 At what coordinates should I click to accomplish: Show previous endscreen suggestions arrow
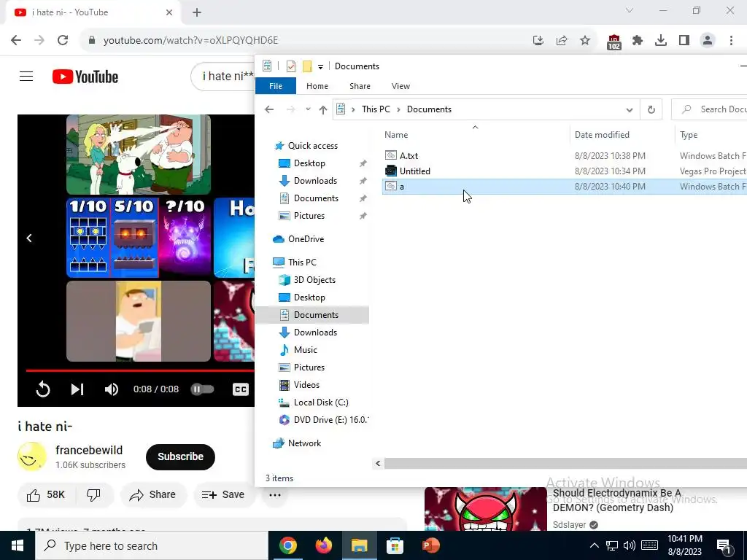pos(29,238)
